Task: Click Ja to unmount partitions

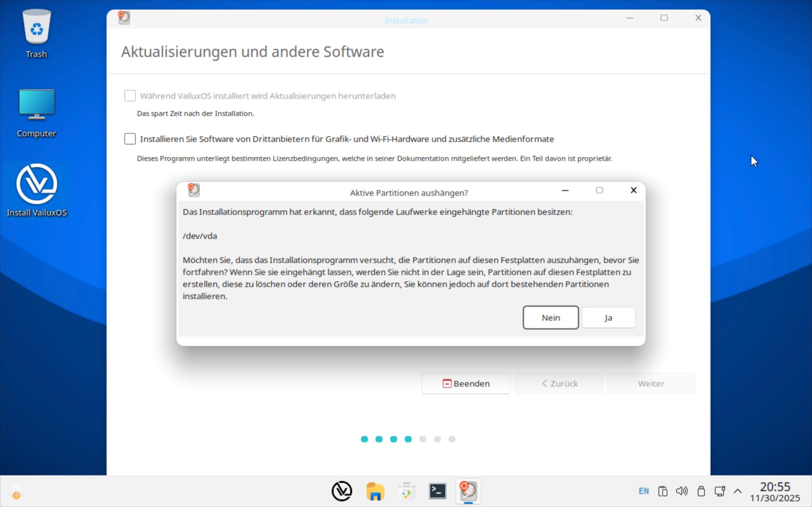Action: pyautogui.click(x=608, y=318)
